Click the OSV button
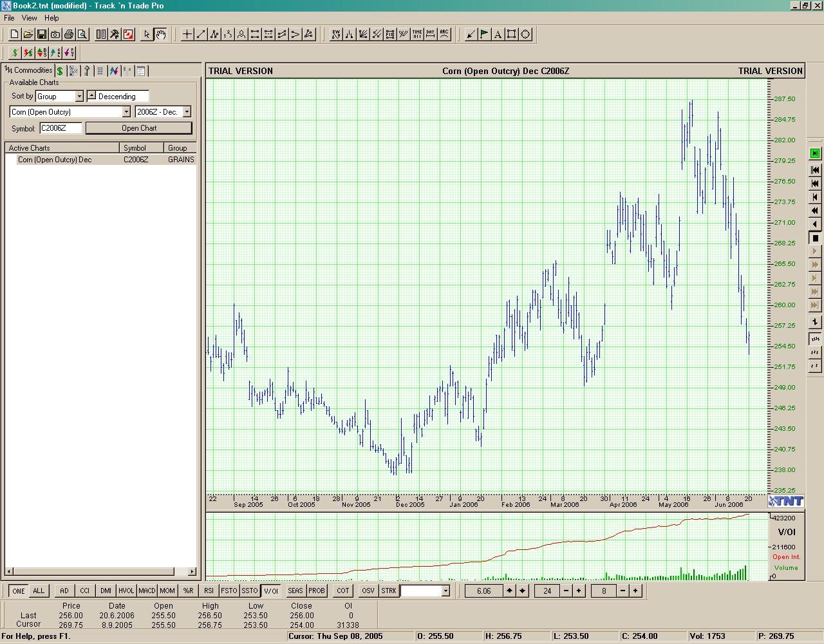824x644 pixels. [x=368, y=591]
